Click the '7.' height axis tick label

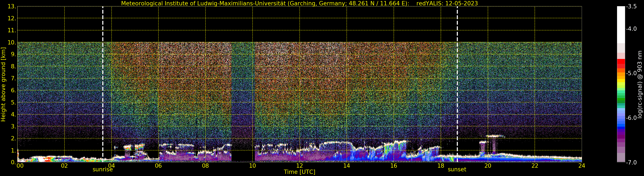[13, 78]
